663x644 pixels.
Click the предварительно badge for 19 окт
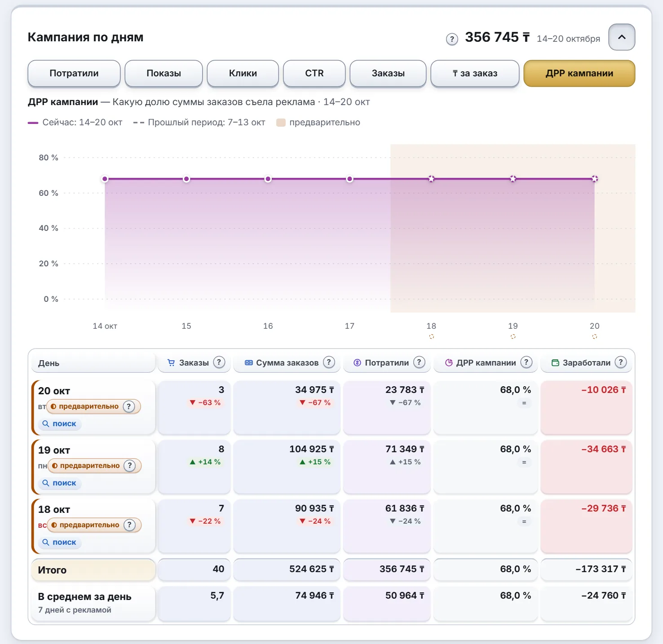click(95, 466)
